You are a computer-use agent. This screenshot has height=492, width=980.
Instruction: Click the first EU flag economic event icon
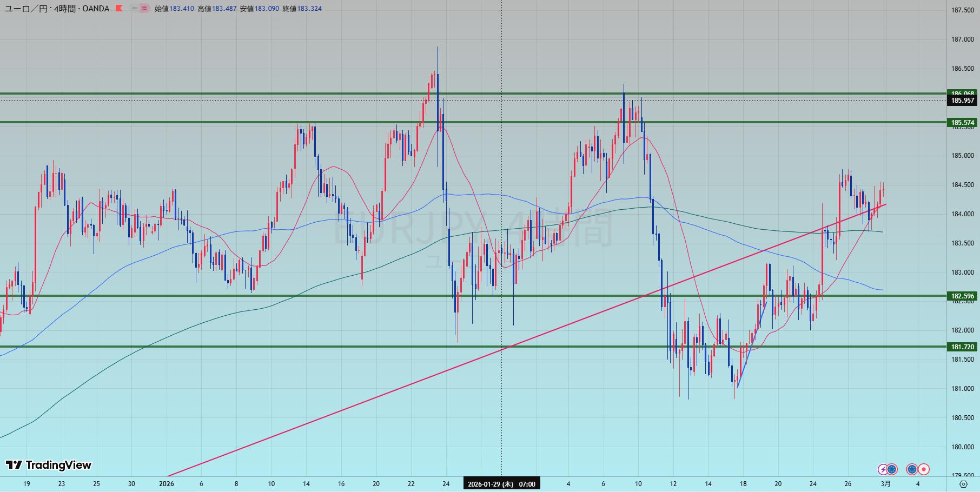[892, 469]
